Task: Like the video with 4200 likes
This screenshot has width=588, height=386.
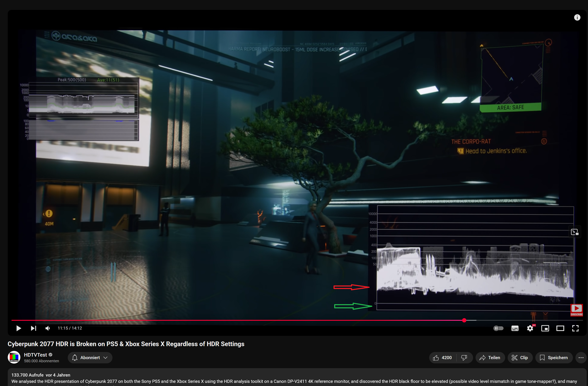Action: [442, 358]
